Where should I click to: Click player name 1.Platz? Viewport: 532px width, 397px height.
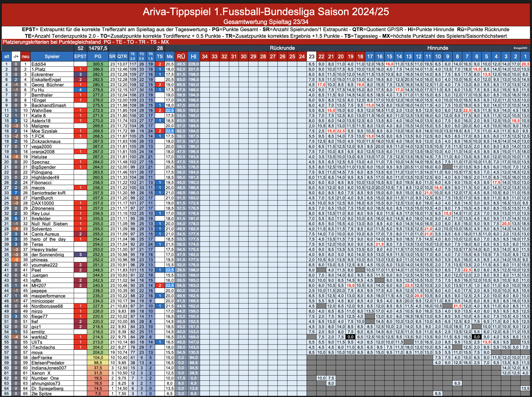tap(38, 69)
